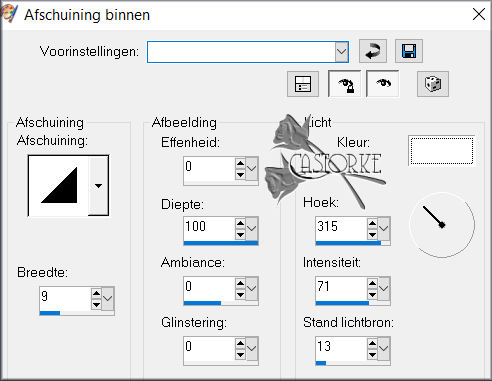Image resolution: width=492 pixels, height=381 pixels.
Task: Toggle the auto proof eye with lock
Action: coord(345,84)
